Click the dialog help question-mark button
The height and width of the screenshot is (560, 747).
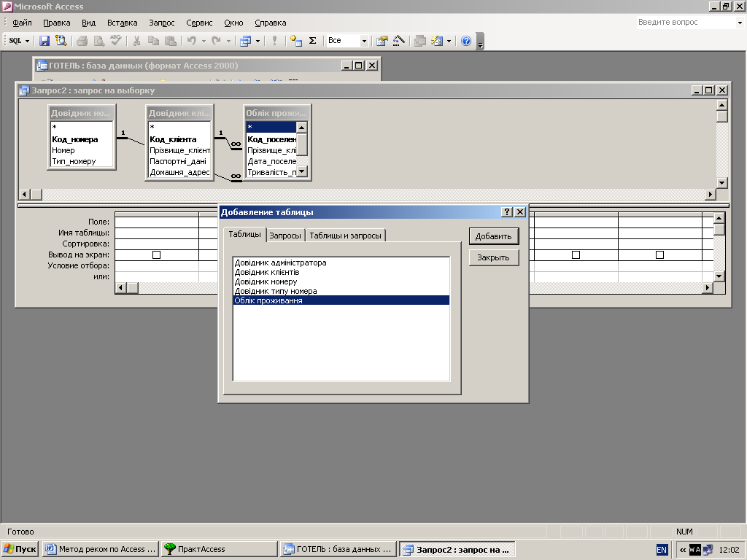tap(507, 212)
